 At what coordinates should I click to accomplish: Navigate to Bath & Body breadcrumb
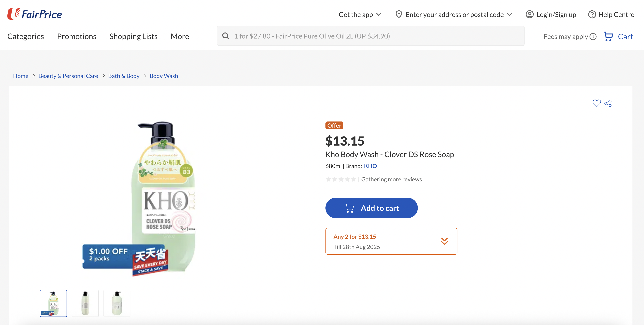124,76
